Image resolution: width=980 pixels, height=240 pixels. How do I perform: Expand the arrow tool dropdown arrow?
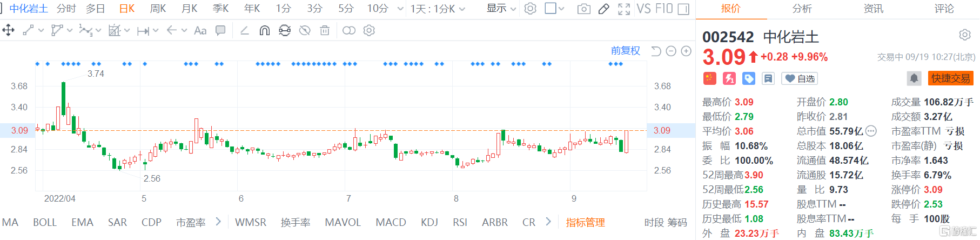coord(184,31)
